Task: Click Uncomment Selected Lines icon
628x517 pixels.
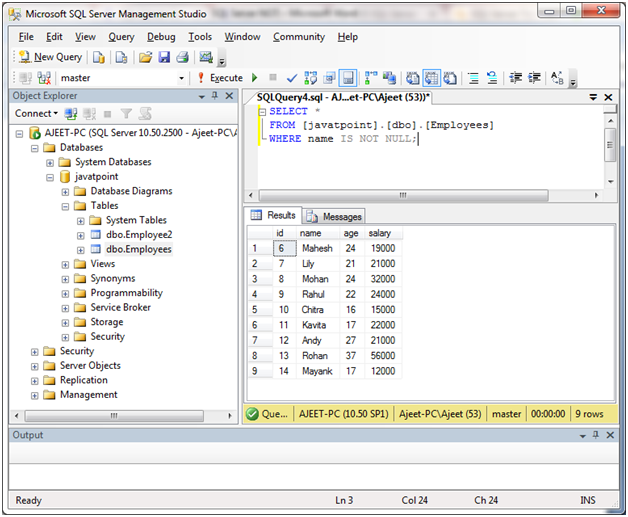Action: (x=492, y=78)
